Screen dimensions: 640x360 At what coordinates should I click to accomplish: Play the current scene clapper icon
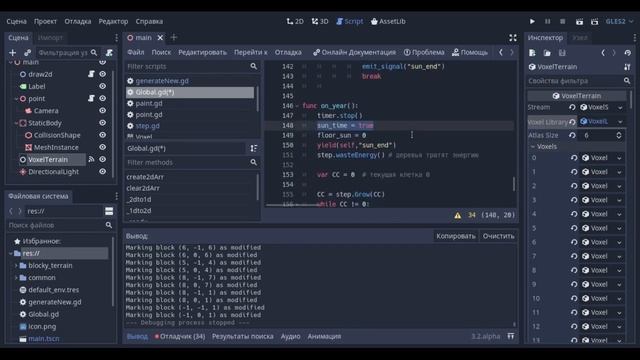click(x=579, y=21)
